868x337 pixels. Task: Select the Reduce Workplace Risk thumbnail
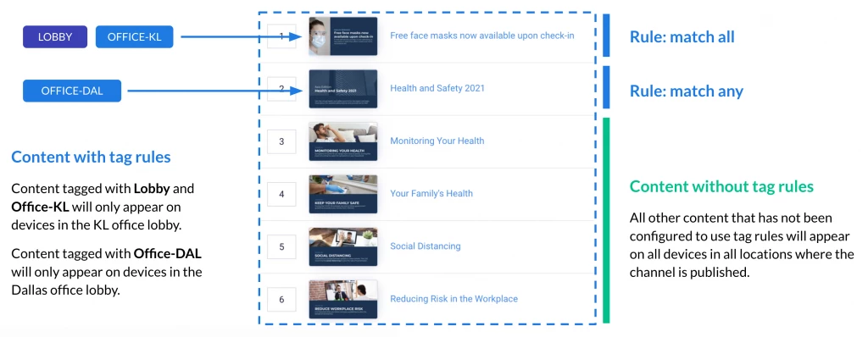pyautogui.click(x=343, y=299)
